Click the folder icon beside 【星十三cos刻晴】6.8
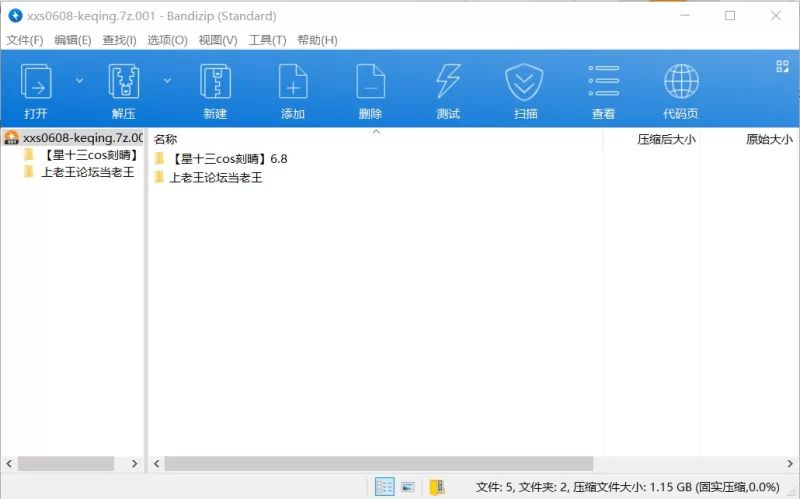Screen dimensions: 800x499 pos(160,158)
